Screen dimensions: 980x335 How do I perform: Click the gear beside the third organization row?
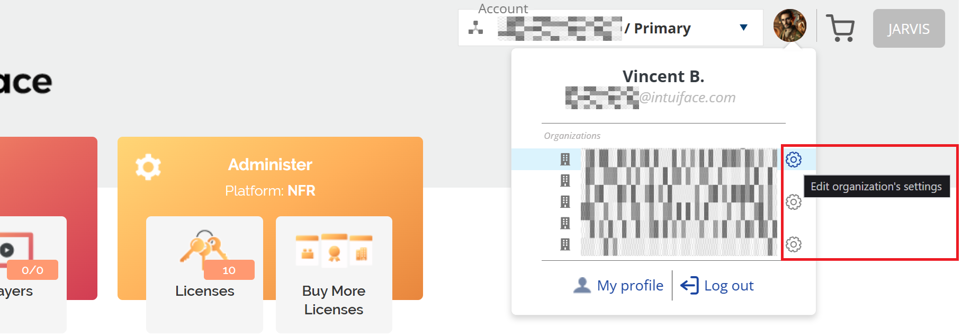[x=793, y=202]
